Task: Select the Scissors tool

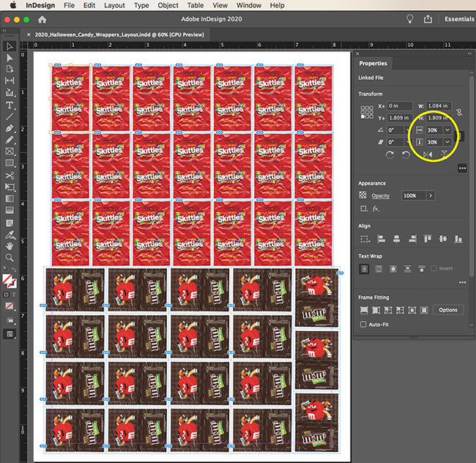Action: coord(10,176)
